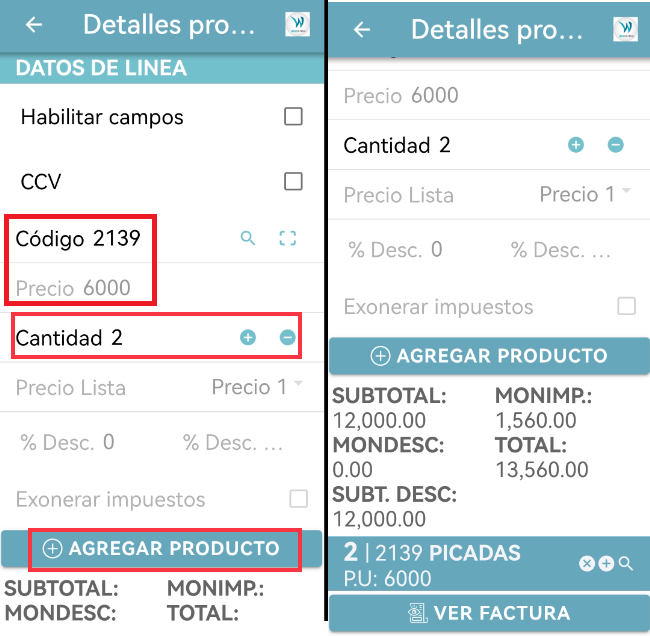Image resolution: width=650 pixels, height=636 pixels.
Task: Check the CCV checkbox
Action: (293, 181)
